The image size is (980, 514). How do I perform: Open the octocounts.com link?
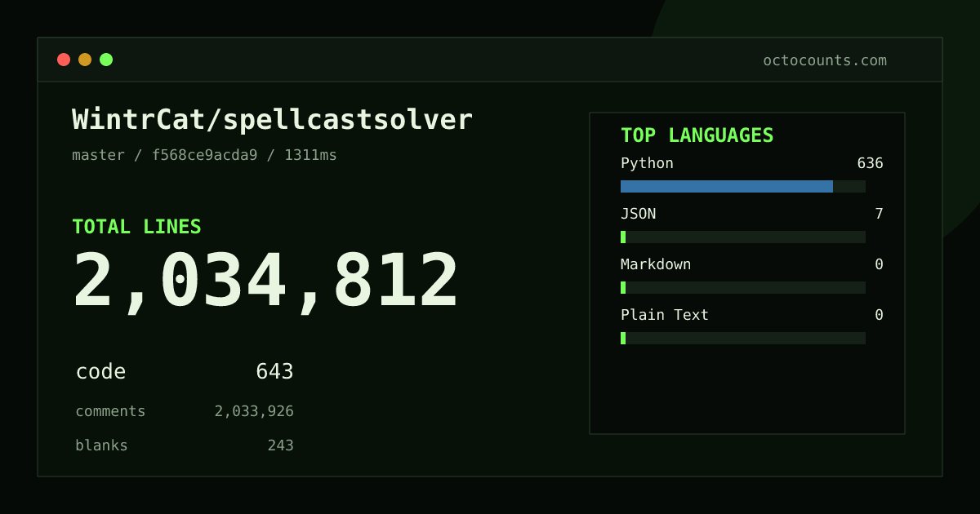825,60
